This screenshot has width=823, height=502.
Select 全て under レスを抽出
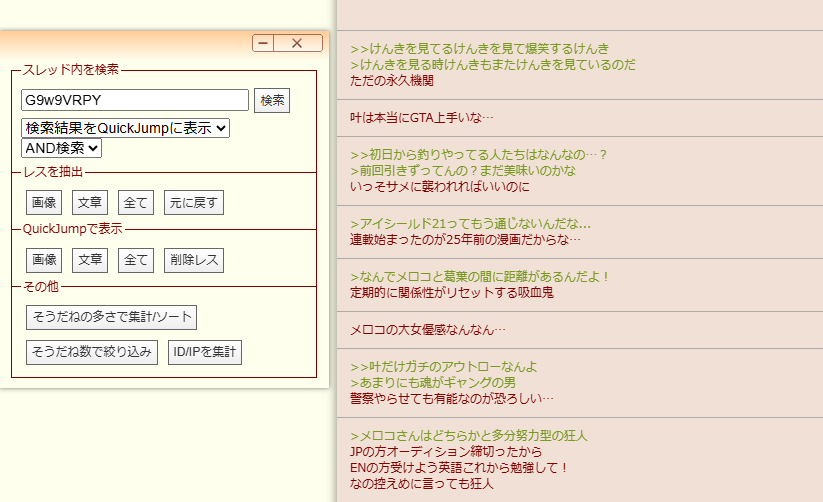[x=135, y=203]
